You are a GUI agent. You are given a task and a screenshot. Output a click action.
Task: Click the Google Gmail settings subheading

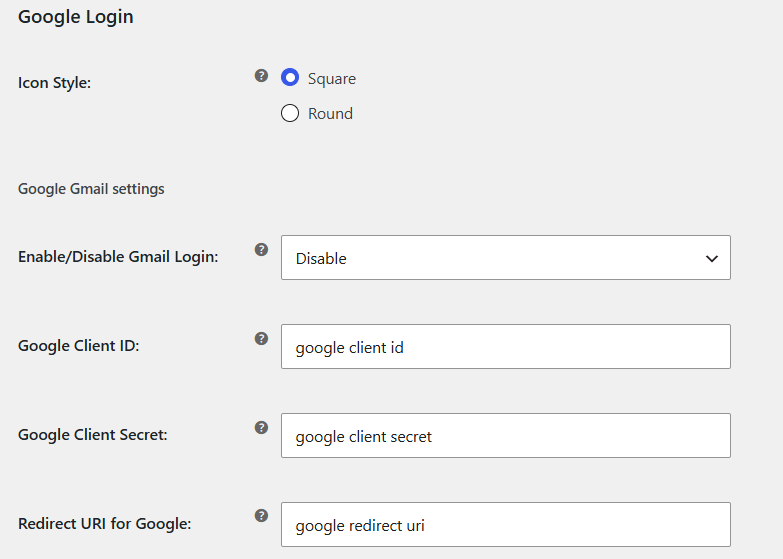[91, 189]
